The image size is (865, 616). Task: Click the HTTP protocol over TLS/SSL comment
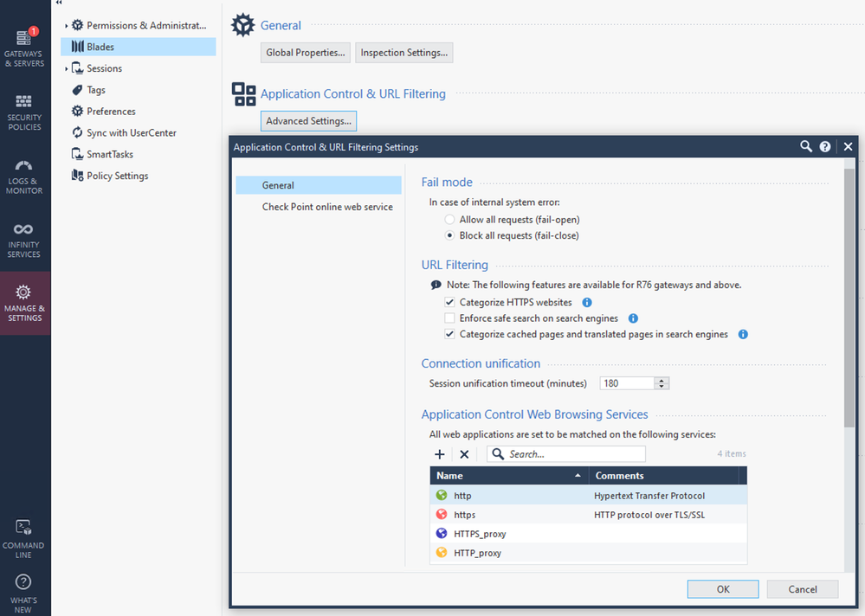(x=649, y=515)
